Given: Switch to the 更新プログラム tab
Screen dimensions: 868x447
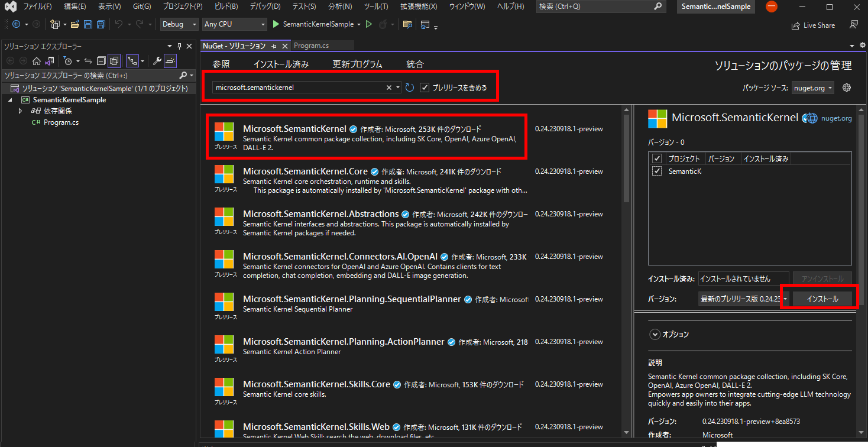Looking at the screenshot, I should [357, 64].
